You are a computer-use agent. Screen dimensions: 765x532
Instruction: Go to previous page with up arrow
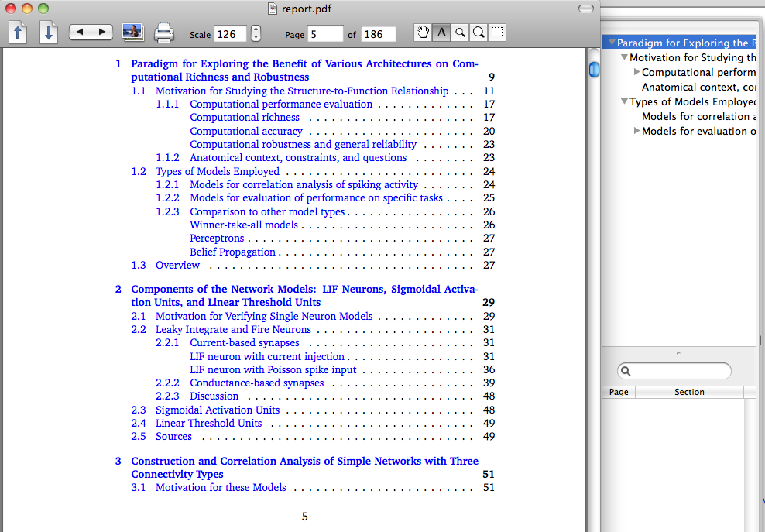(x=18, y=33)
